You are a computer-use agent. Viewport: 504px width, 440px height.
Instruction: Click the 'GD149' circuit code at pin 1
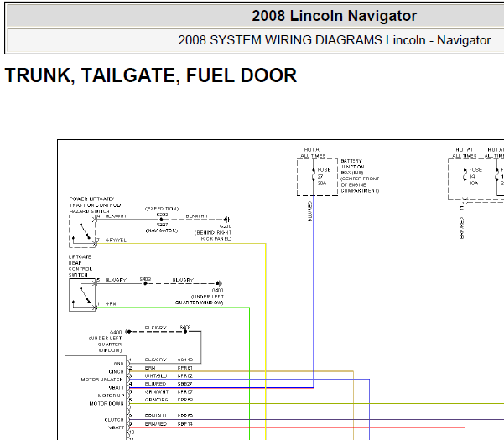point(185,360)
